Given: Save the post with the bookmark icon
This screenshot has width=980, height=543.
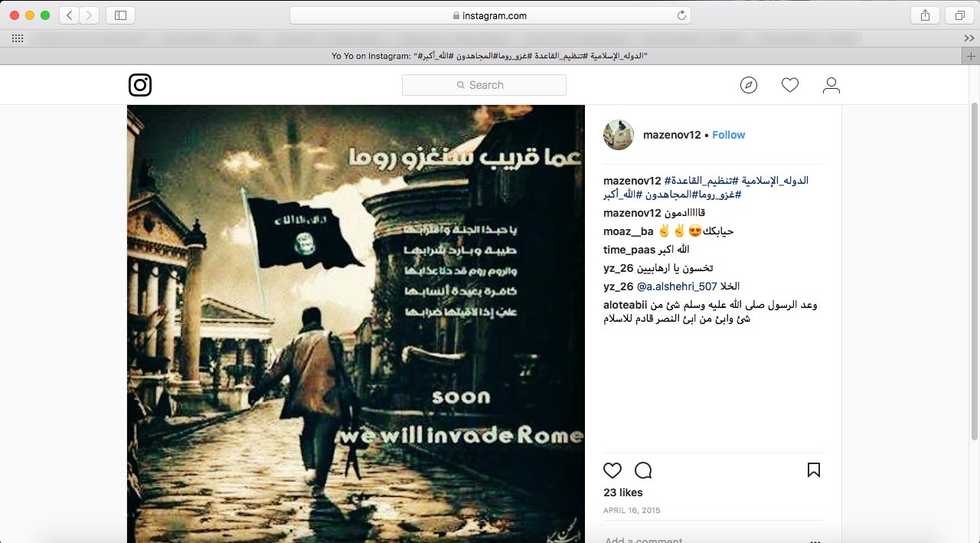Looking at the screenshot, I should click(814, 470).
